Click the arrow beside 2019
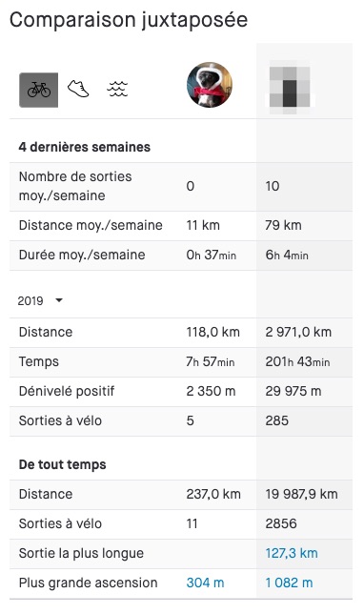Screen dimensions: 364x614 [x=59, y=300]
